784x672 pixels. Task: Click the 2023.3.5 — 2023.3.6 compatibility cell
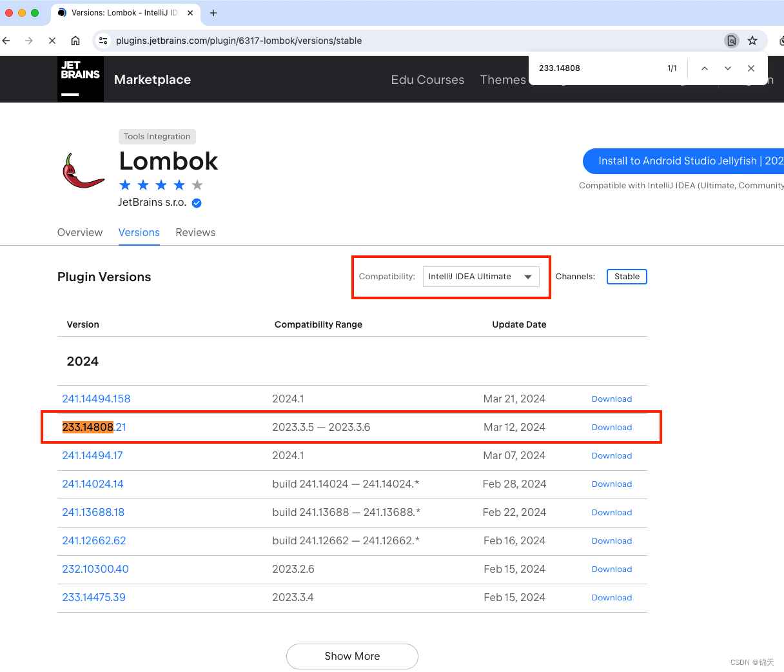pyautogui.click(x=321, y=427)
